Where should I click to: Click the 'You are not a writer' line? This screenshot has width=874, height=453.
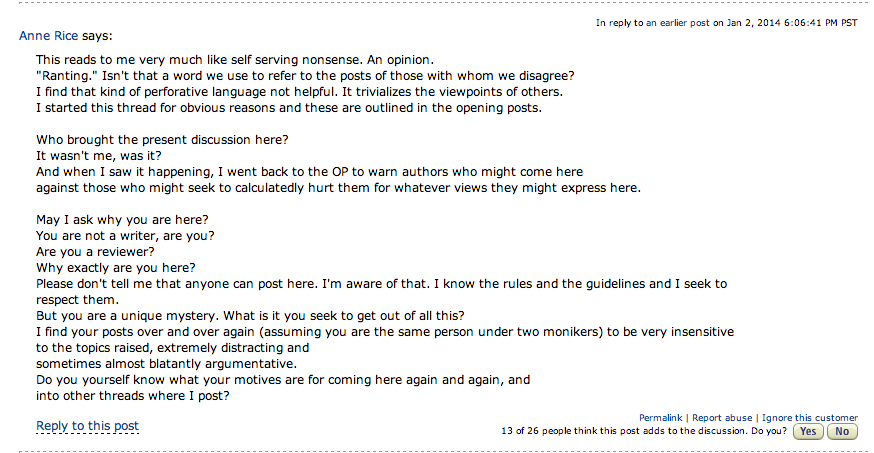pyautogui.click(x=125, y=236)
